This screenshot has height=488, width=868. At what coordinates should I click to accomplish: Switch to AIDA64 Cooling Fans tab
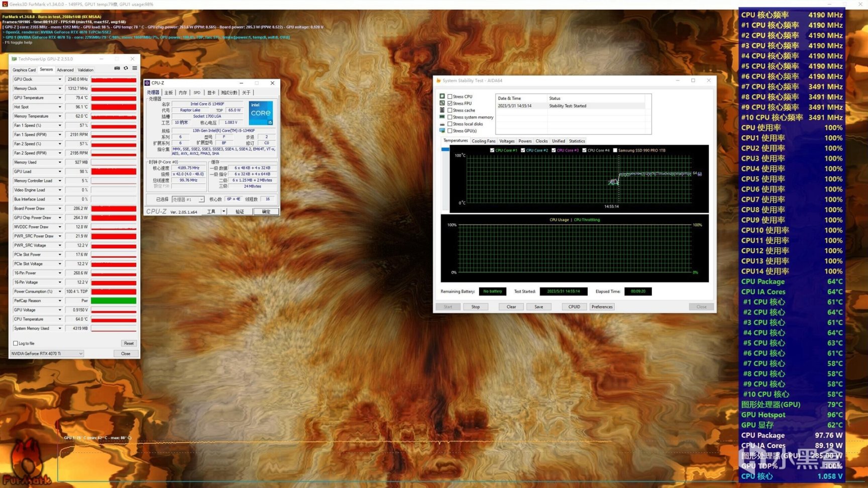tap(483, 141)
